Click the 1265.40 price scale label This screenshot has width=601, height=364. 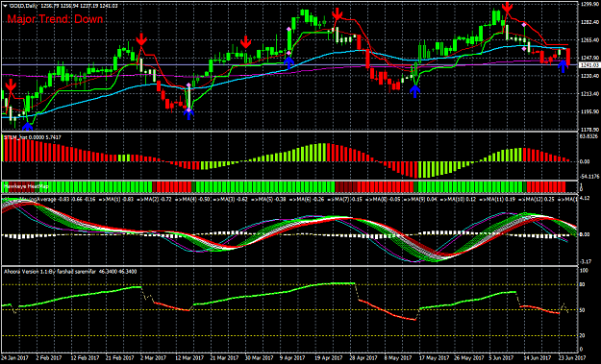coord(589,39)
